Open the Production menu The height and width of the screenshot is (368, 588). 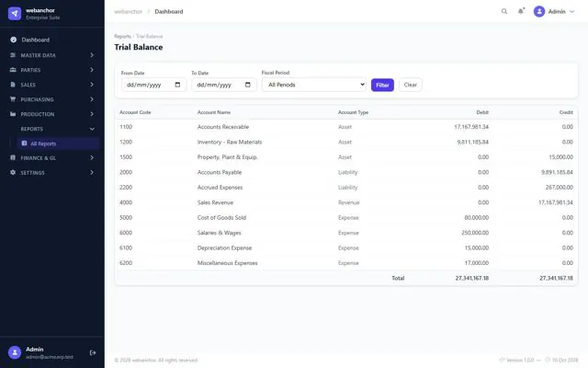click(x=52, y=114)
